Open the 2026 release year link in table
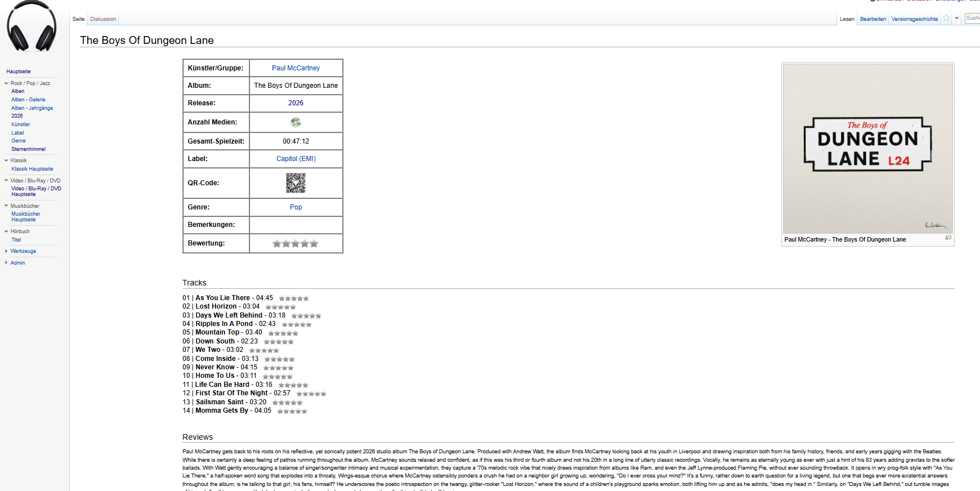The width and height of the screenshot is (980, 491). point(296,103)
